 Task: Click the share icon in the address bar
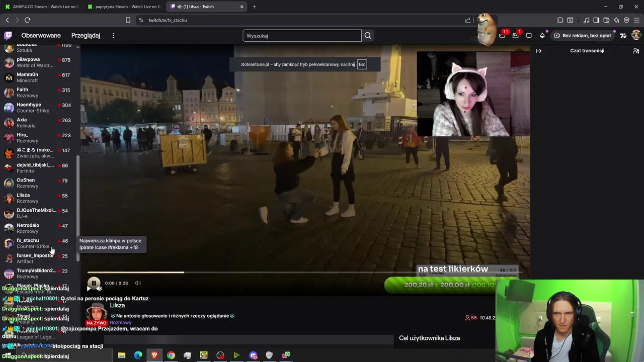[468, 20]
